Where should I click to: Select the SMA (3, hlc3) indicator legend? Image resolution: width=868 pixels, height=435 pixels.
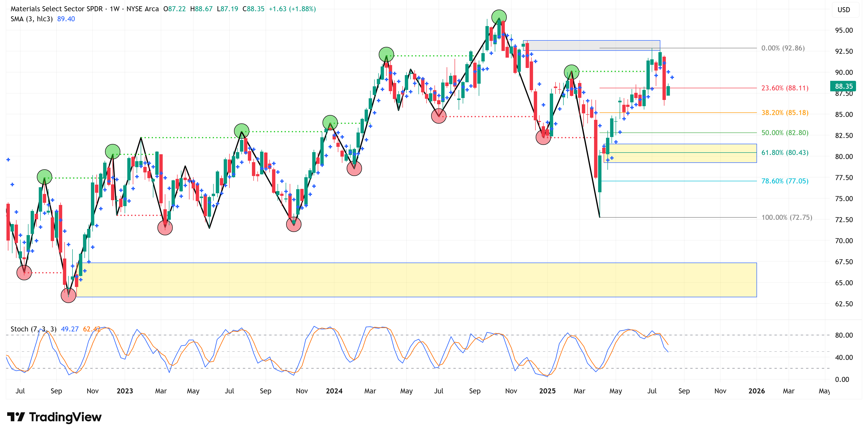click(32, 19)
